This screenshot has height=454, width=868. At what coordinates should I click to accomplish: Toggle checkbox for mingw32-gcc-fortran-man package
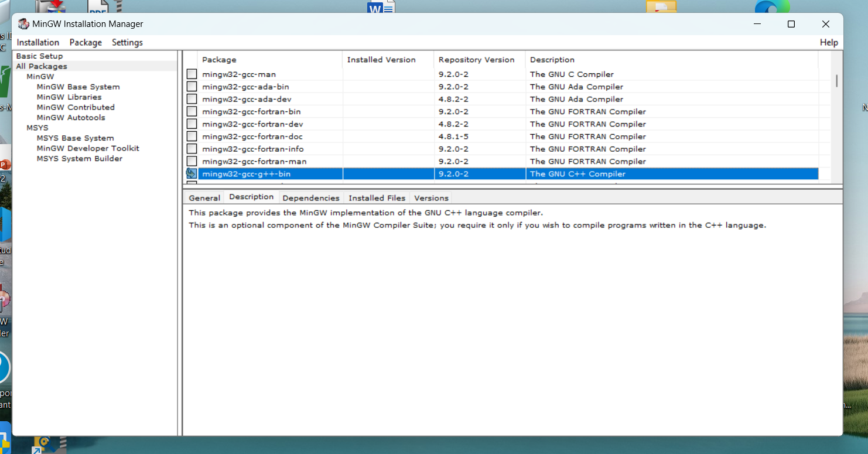(x=192, y=161)
